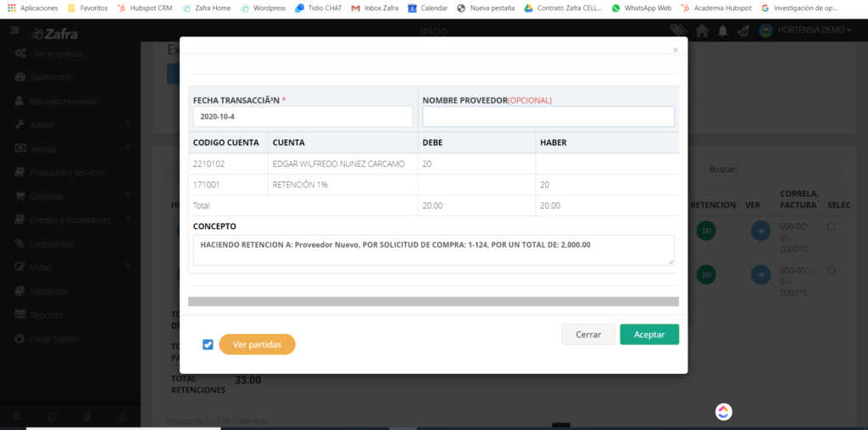868x430 pixels.
Task: Click second row blue eye Ver icon
Action: [x=761, y=274]
